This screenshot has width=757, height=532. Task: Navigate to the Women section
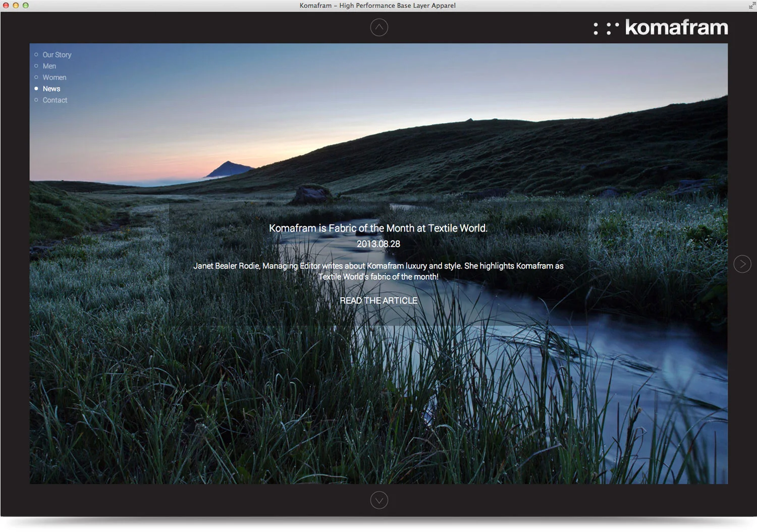(55, 77)
